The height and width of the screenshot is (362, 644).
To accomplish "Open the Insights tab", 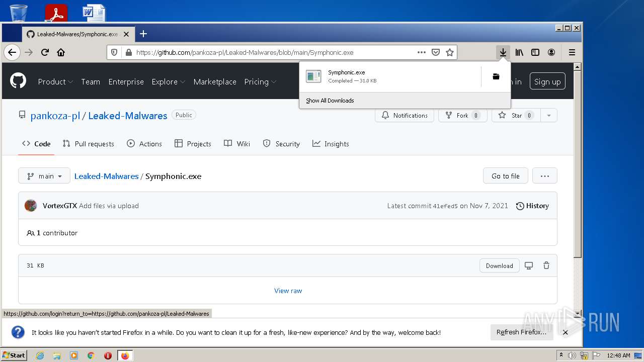I will pyautogui.click(x=331, y=144).
